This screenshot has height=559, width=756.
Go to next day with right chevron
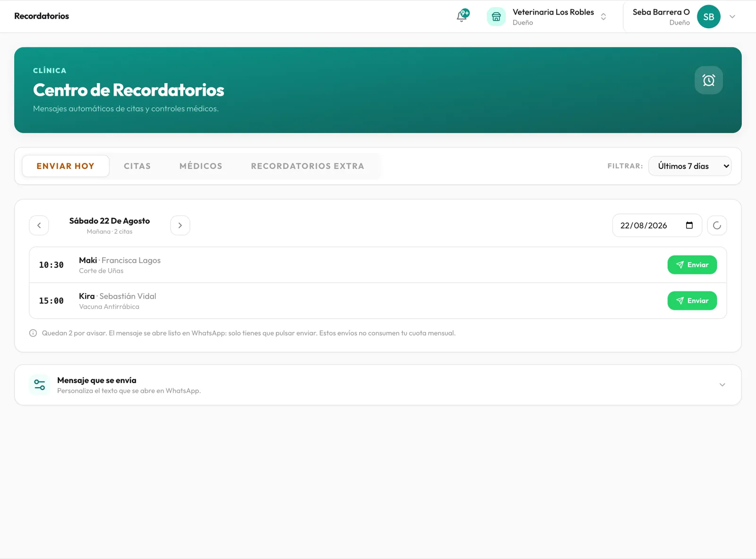tap(180, 226)
